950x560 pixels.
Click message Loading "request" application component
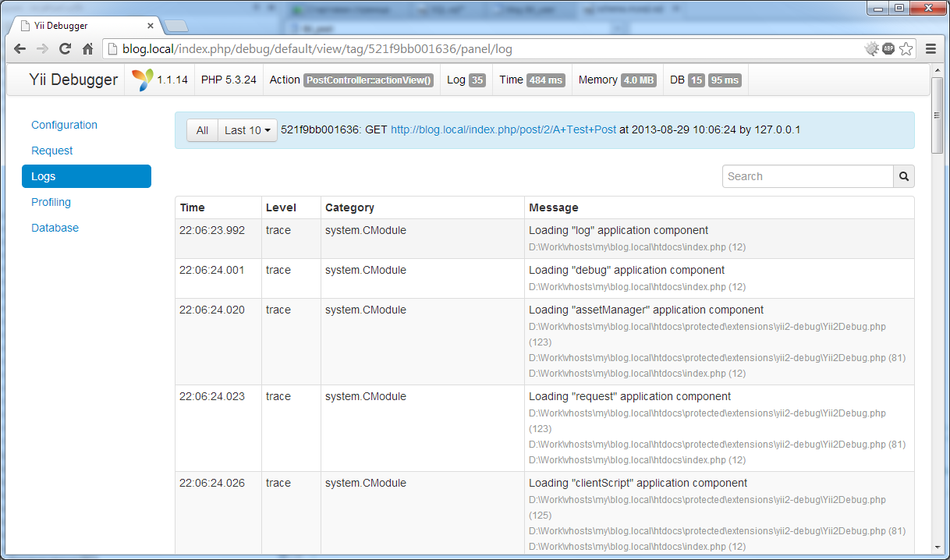point(630,396)
